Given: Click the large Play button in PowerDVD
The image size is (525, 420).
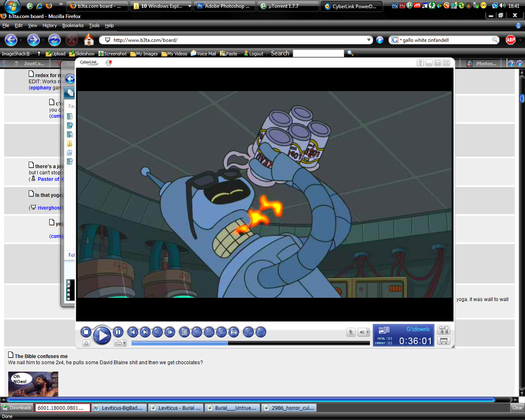Looking at the screenshot, I should click(102, 336).
